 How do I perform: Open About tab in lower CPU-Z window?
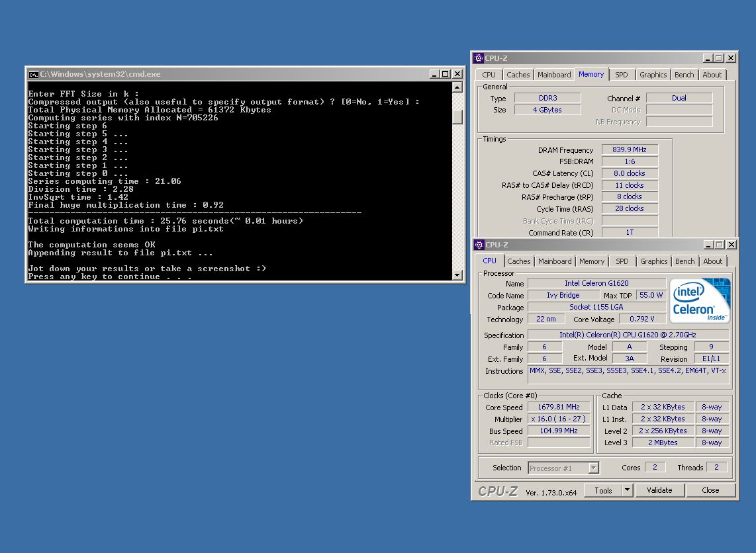[712, 261]
